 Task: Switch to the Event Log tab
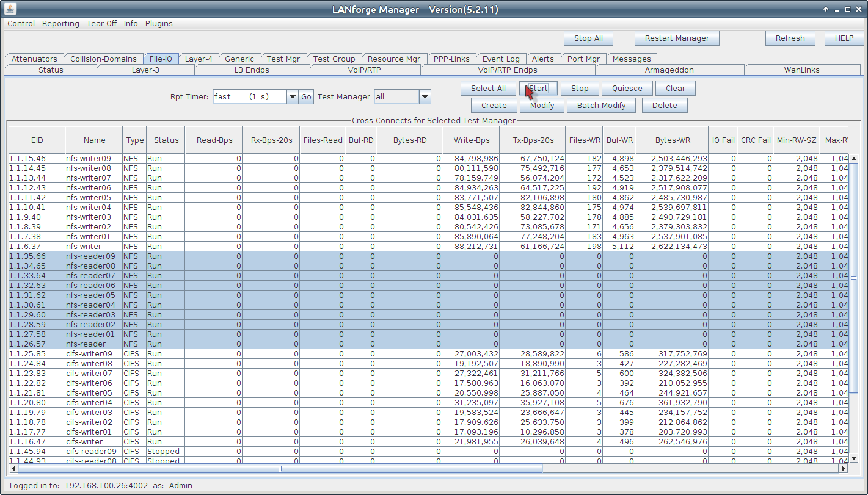pos(501,59)
